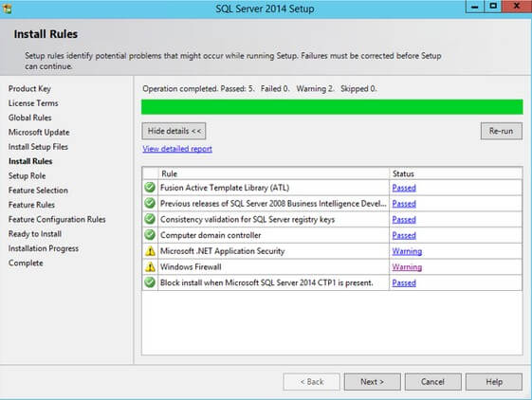
Task: Select Install Setup Files step in sidebar
Action: (38, 147)
